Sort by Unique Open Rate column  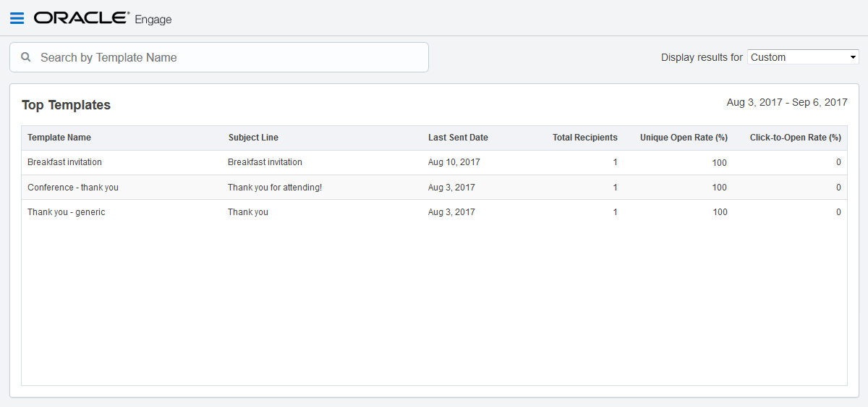point(684,138)
